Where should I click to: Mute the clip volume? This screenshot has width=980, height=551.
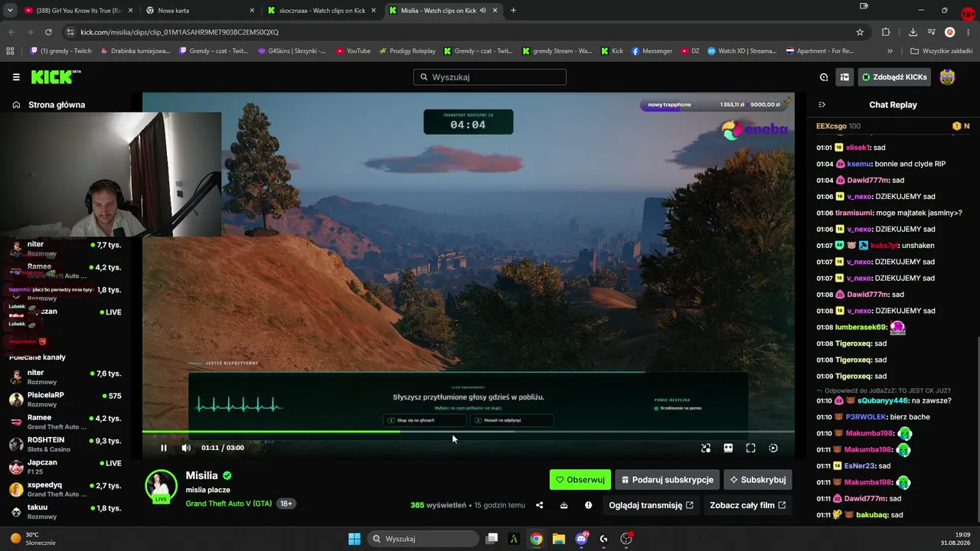(186, 448)
